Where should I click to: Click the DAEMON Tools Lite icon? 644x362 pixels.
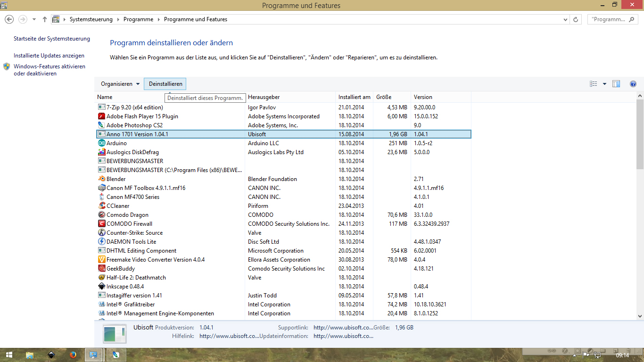coord(101,242)
